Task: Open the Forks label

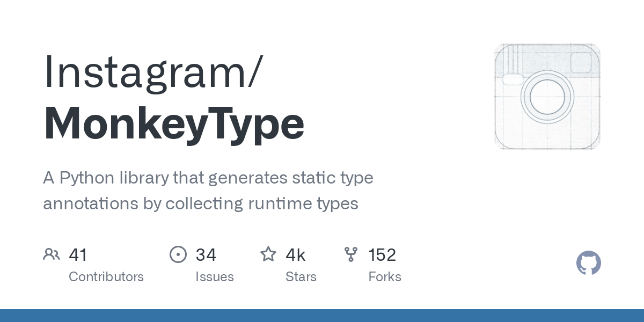Action: 385,277
